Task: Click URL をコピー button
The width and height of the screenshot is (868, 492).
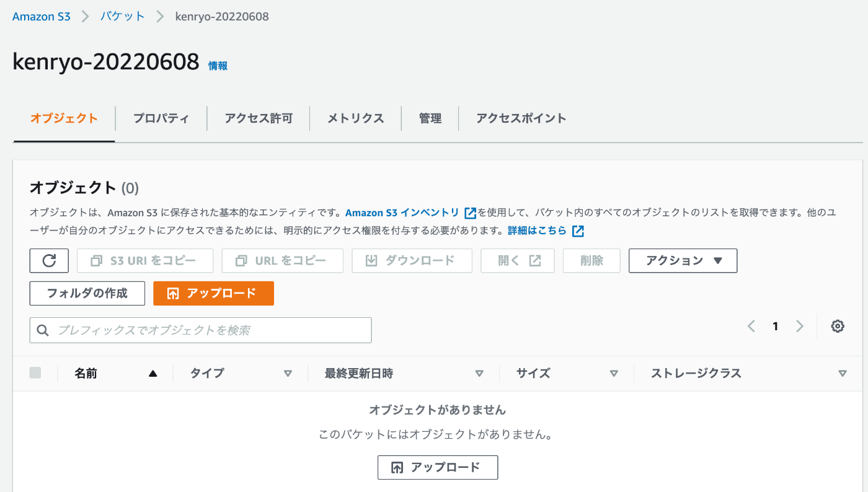Action: 283,261
